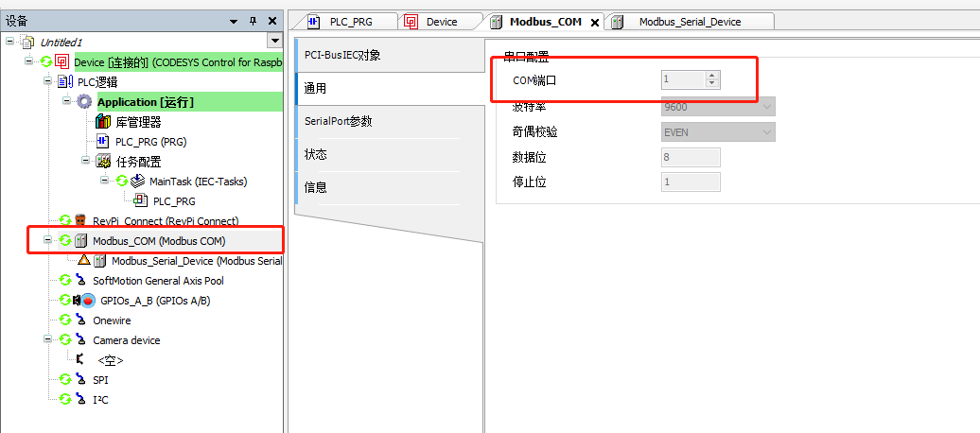Select SoftMotion General Axis Pool in tree

[158, 281]
